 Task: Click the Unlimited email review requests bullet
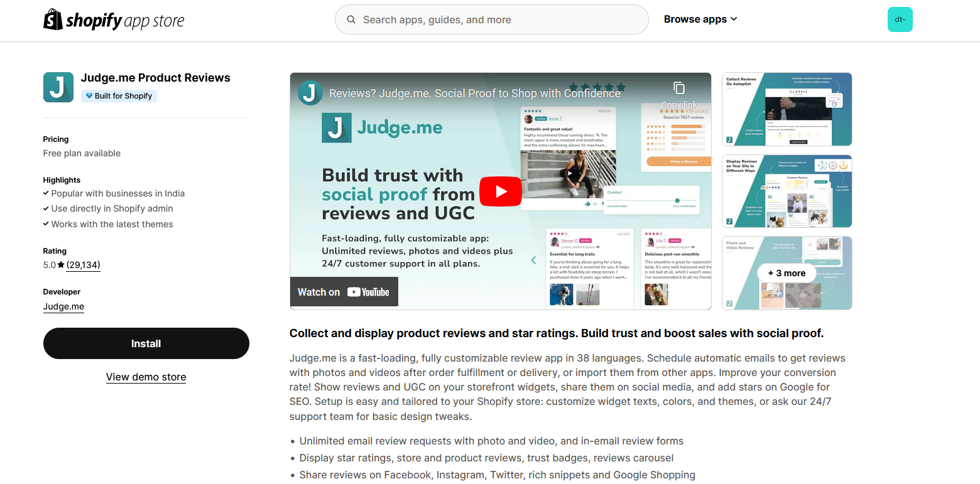point(491,441)
